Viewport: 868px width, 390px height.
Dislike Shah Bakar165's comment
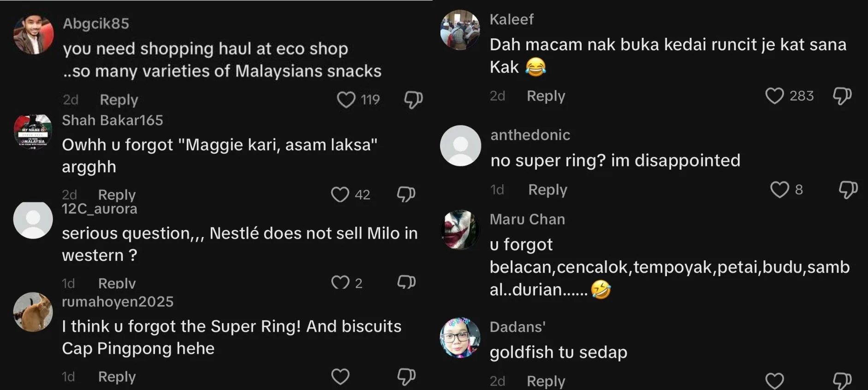pos(406,195)
